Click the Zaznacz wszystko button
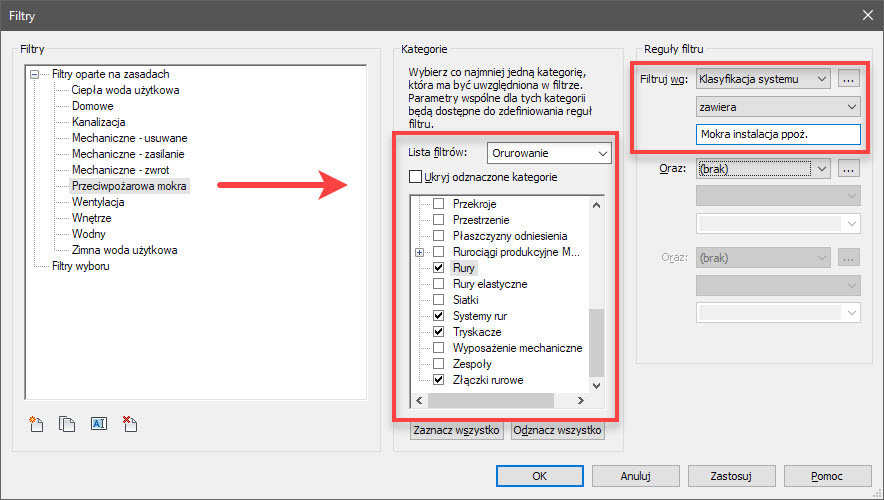The image size is (884, 500). 456,431
